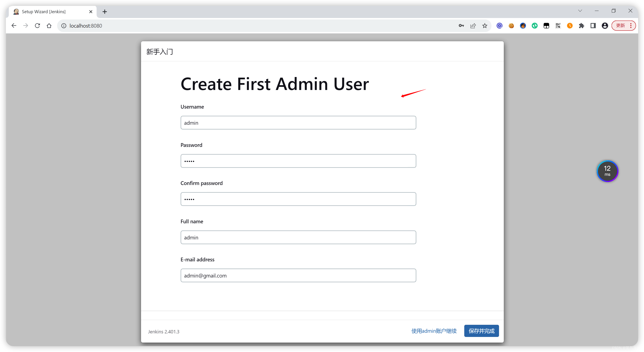The width and height of the screenshot is (644, 352).
Task: Focus the Full name field
Action: point(298,237)
